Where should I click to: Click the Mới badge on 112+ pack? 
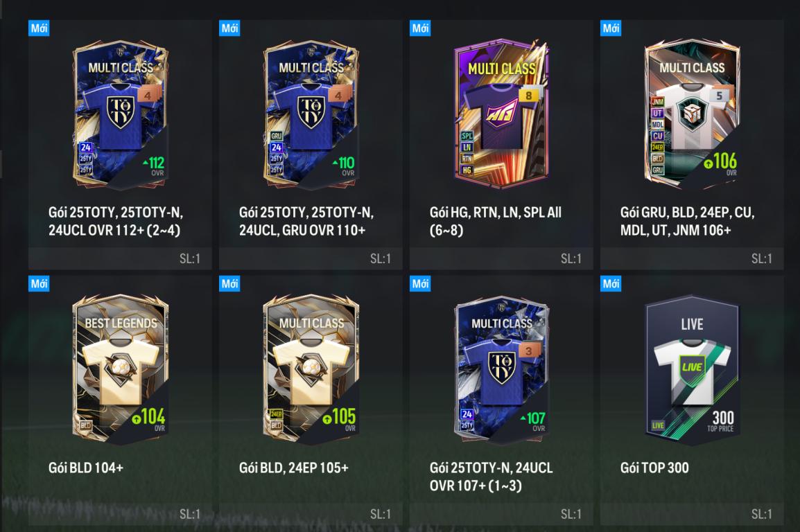pyautogui.click(x=39, y=28)
